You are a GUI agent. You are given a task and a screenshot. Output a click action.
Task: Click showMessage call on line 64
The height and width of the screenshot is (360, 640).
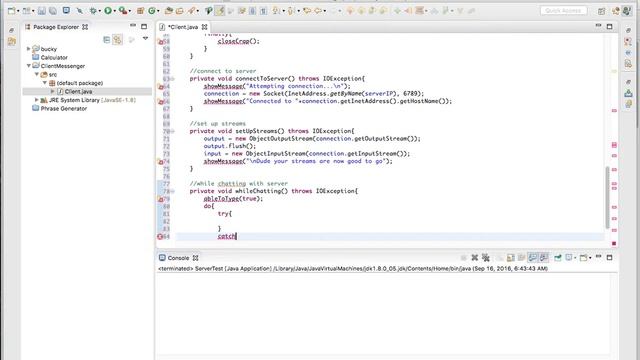[223, 86]
